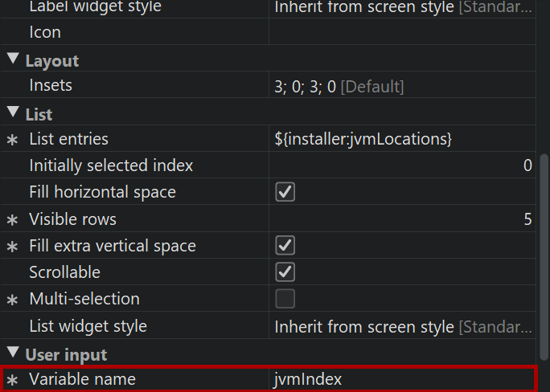Edit the Variable name jvmIndex field
Screen dimensions: 550x392
click(402, 379)
